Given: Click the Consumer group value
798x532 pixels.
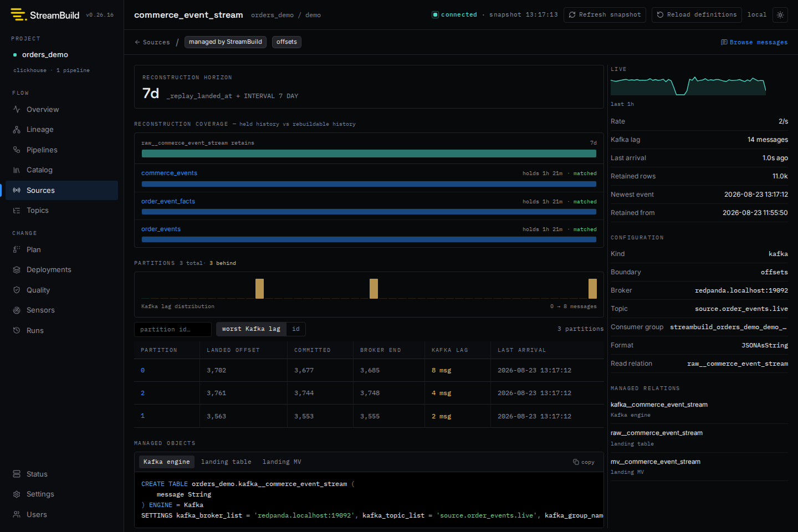Looking at the screenshot, I should [x=728, y=327].
